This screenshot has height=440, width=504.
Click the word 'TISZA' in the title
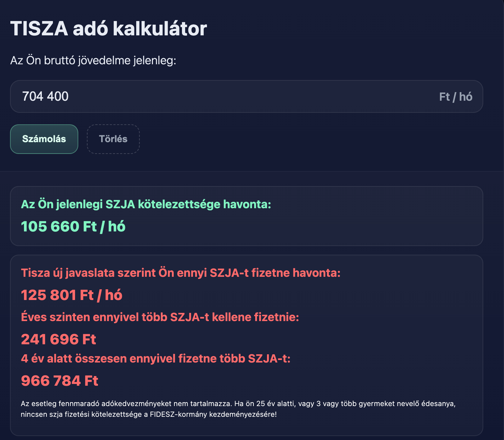(39, 29)
